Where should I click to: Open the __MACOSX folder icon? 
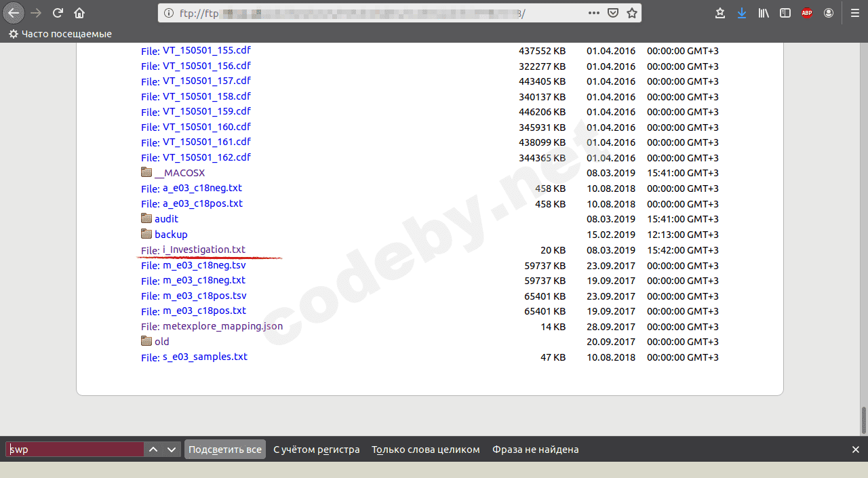146,172
